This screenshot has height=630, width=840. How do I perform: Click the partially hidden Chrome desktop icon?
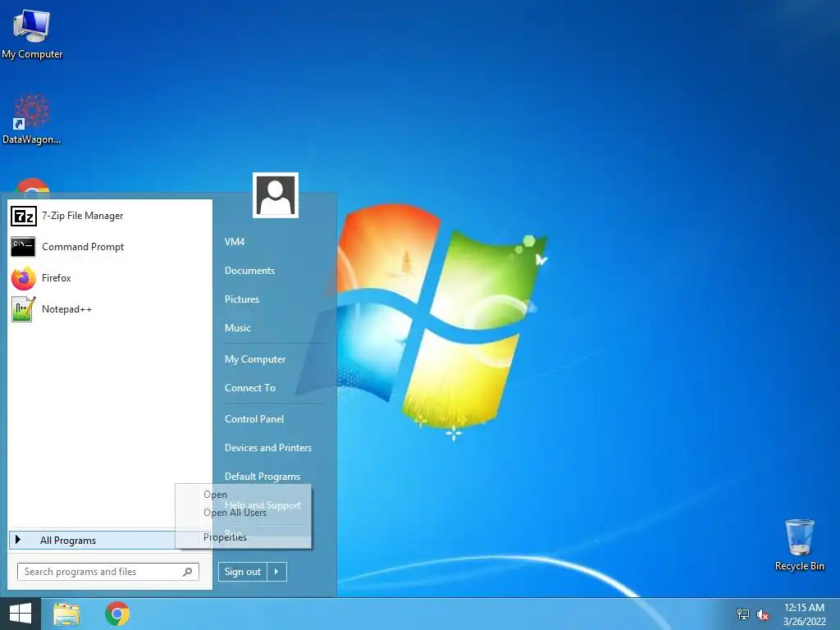pos(32,185)
